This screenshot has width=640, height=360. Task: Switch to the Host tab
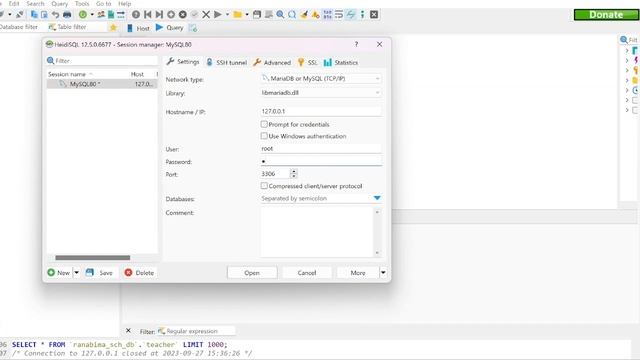(x=138, y=28)
